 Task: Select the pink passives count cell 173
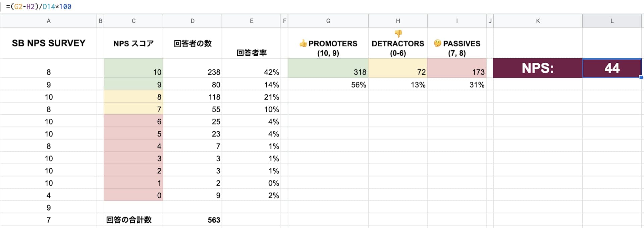[457, 69]
